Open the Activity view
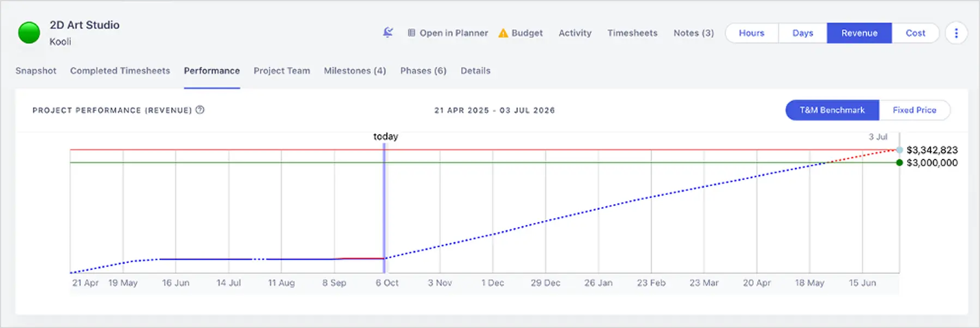Screen dimensions: 980x328 click(575, 33)
